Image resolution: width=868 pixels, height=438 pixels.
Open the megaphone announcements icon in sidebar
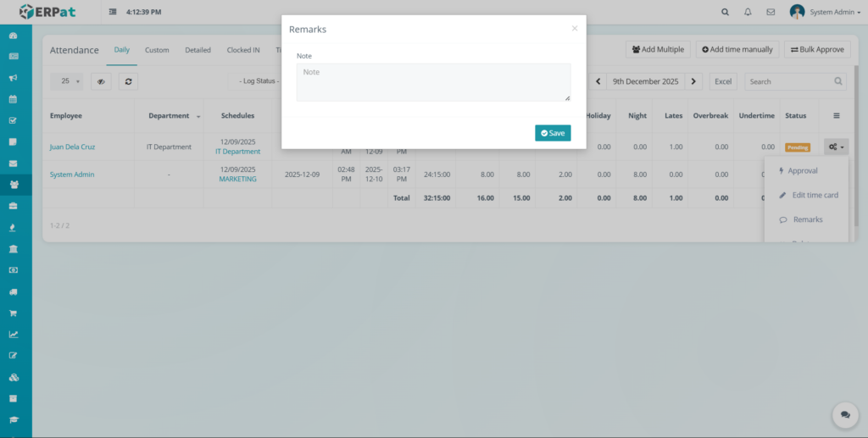click(14, 78)
